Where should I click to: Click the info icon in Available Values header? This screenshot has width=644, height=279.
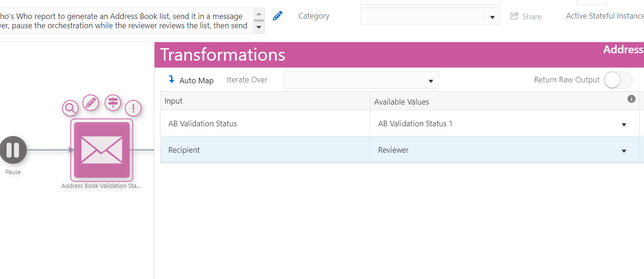[632, 99]
